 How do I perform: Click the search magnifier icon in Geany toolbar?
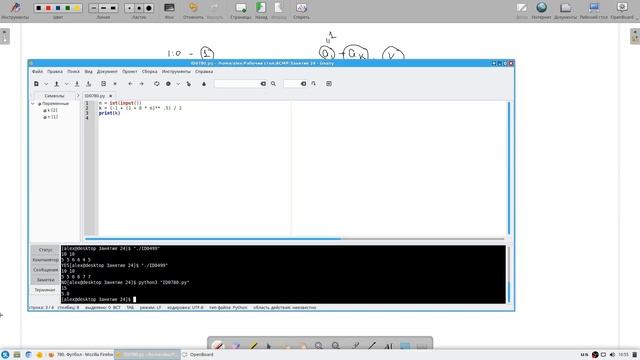[x=273, y=84]
